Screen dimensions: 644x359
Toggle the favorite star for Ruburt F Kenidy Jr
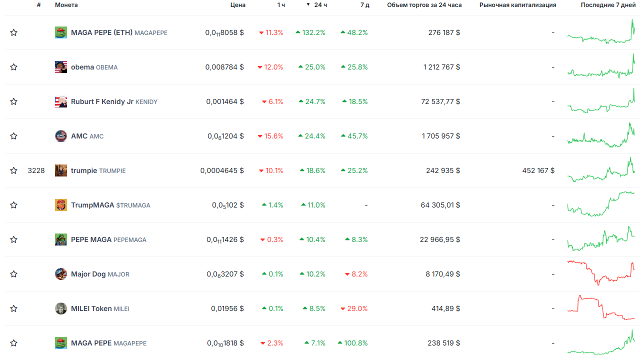13,101
